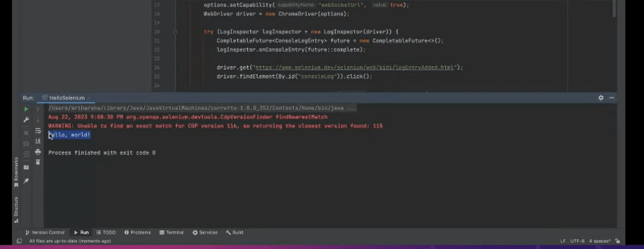Toggle soft-wrap in console output
This screenshot has height=249, width=644.
click(x=38, y=131)
